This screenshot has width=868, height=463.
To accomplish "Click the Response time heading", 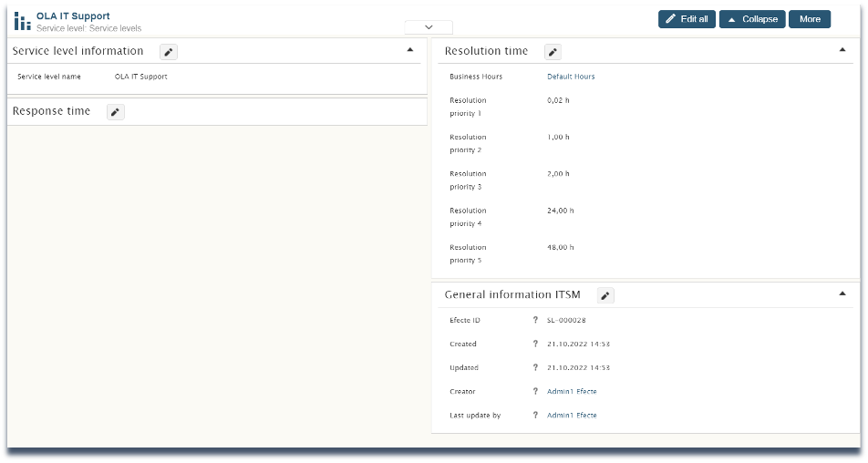I will pyautogui.click(x=51, y=111).
